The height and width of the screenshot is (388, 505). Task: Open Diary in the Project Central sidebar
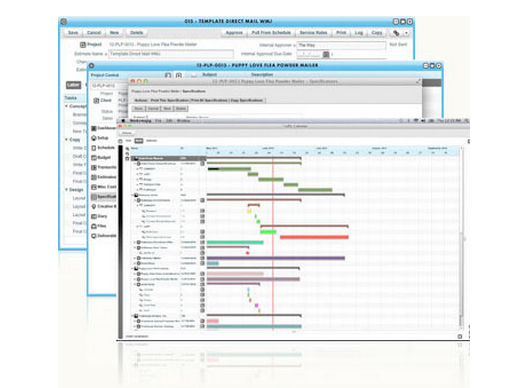coord(99,216)
